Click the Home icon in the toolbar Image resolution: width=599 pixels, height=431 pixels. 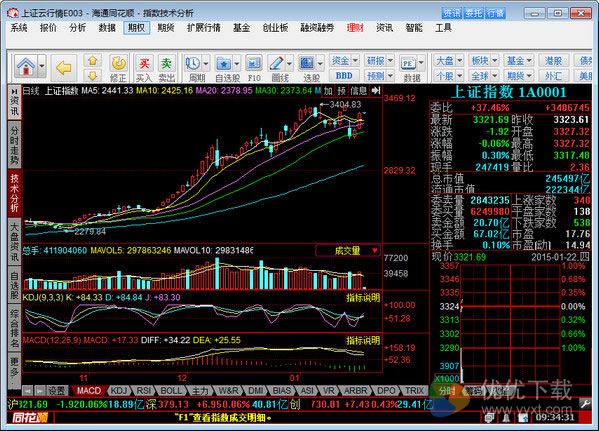pos(26,67)
